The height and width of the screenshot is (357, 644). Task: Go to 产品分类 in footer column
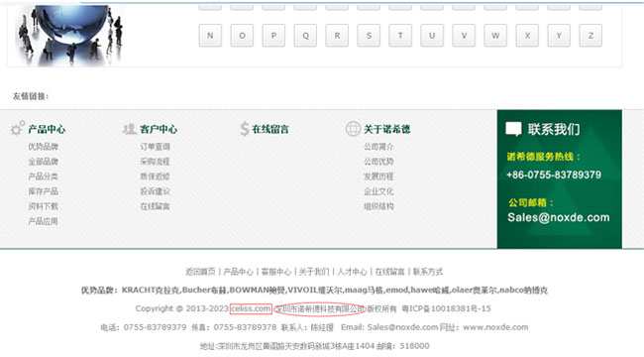point(44,177)
